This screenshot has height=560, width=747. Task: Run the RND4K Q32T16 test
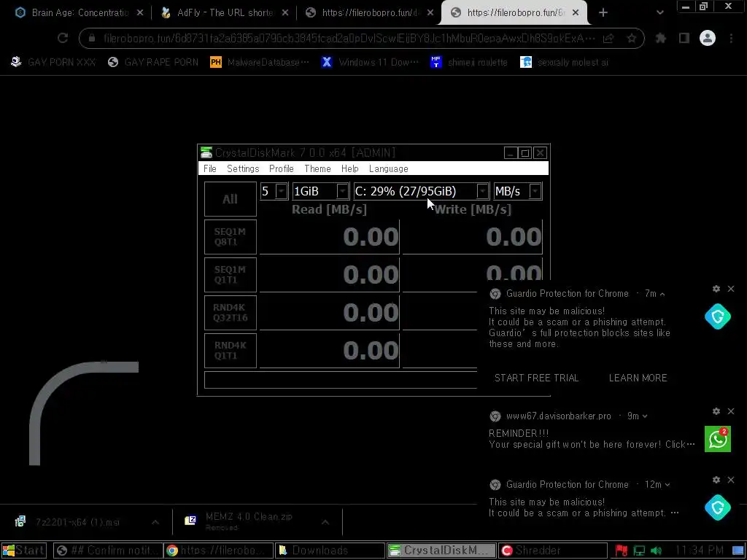click(230, 313)
